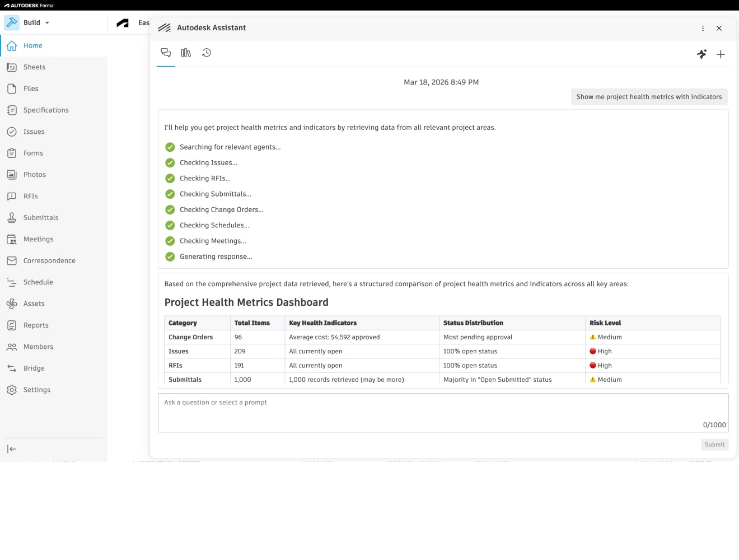Viewport: 739px width, 560px height.
Task: Open the assistant prompt library icon
Action: pyautogui.click(x=186, y=53)
